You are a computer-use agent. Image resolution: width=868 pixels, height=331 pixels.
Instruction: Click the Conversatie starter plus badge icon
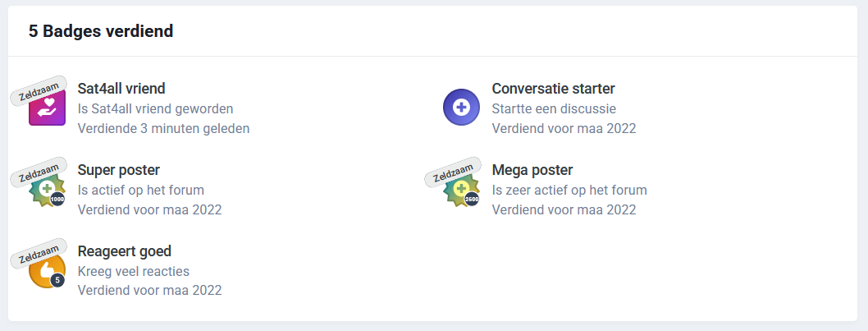point(461,107)
